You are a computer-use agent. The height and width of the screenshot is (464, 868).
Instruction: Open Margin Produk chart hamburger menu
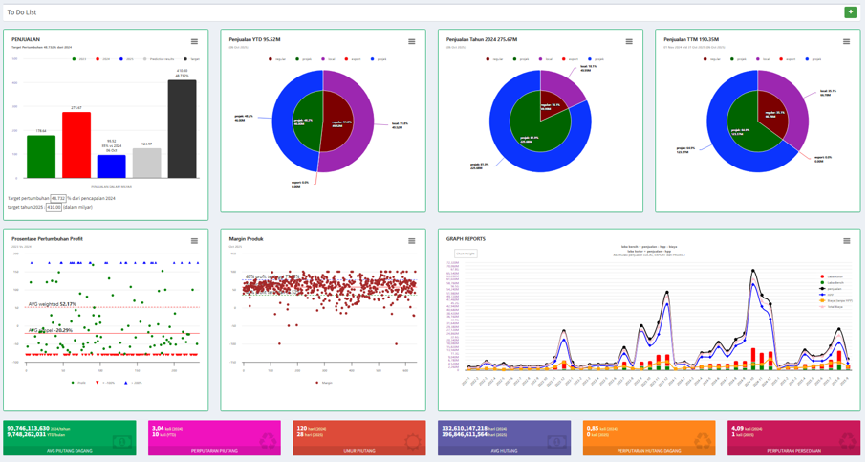(412, 241)
